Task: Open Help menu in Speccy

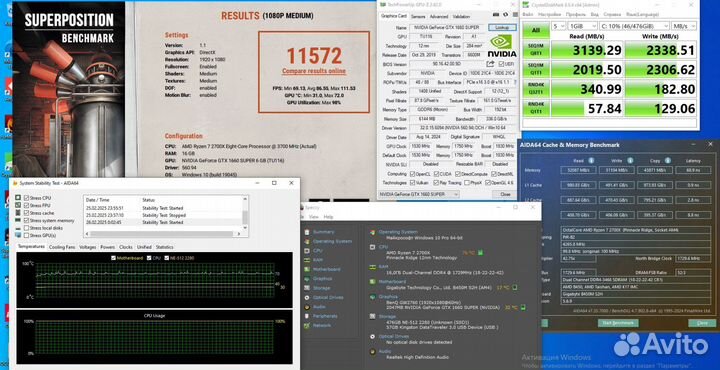Action: click(x=328, y=217)
